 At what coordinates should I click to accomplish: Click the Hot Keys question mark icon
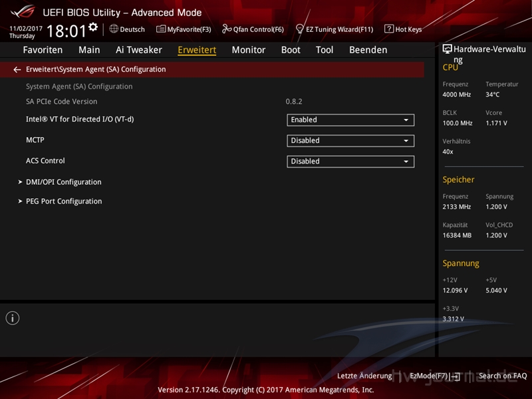tap(389, 29)
